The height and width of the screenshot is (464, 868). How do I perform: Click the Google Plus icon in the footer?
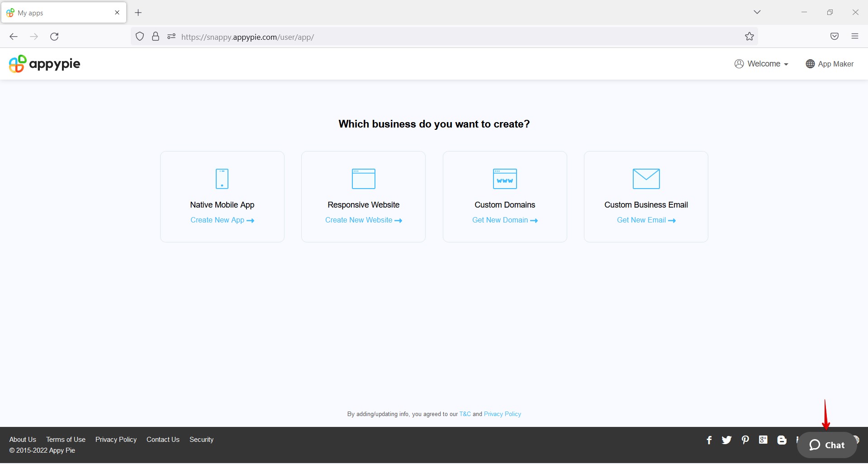coord(764,440)
